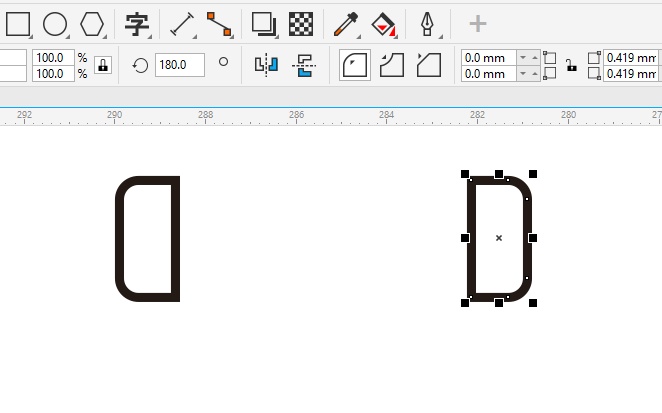This screenshot has width=662, height=413.
Task: Click the bottom-left selection handle
Action: point(465,303)
